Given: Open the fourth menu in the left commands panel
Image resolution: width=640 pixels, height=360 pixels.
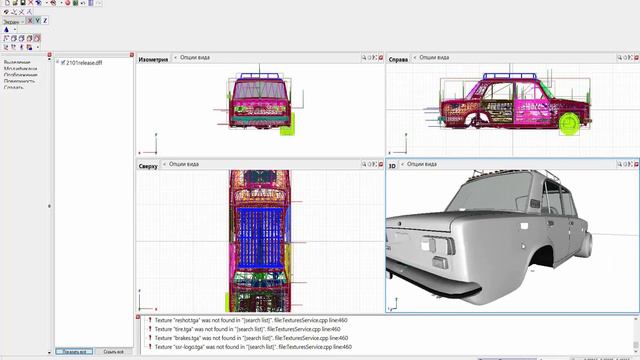Looking at the screenshot, I should point(19,81).
